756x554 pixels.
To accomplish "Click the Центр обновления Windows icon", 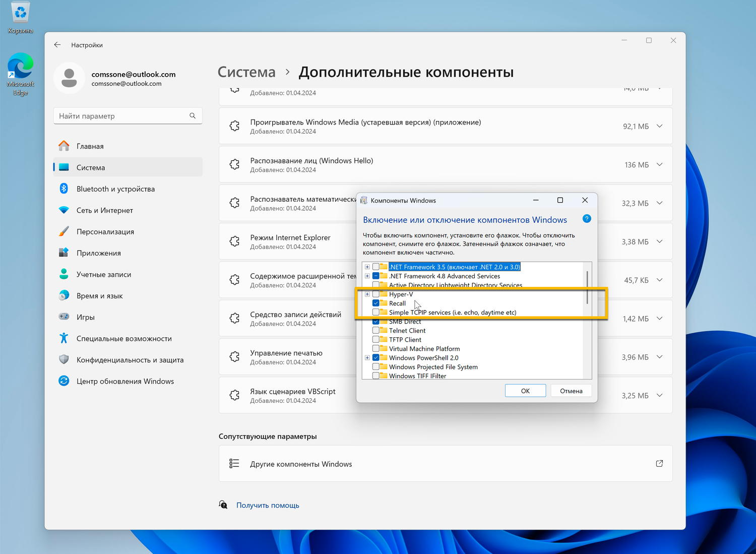I will (x=64, y=381).
